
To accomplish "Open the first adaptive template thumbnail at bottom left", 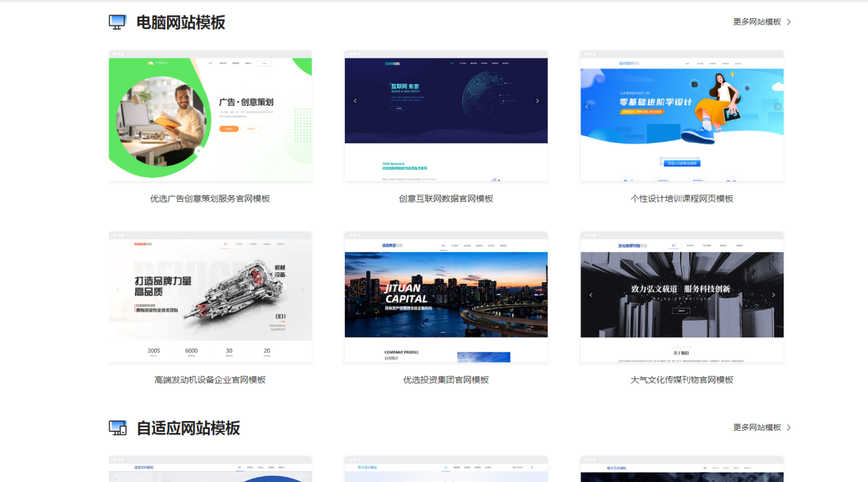I will (x=210, y=469).
